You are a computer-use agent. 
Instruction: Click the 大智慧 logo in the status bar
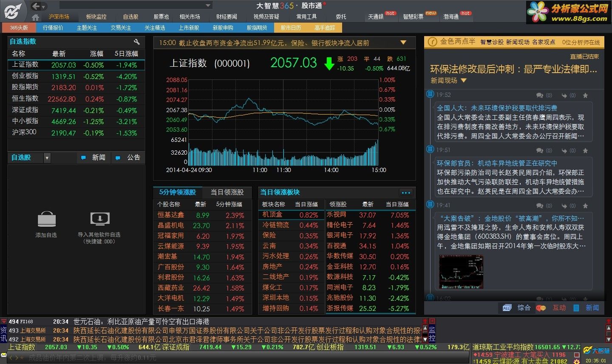pos(597,351)
